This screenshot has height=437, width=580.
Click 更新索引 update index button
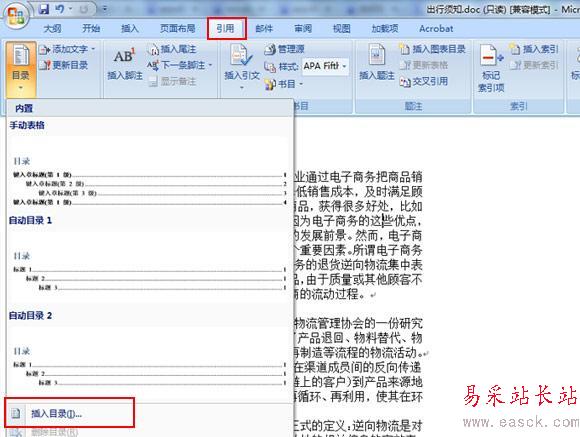pos(534,65)
